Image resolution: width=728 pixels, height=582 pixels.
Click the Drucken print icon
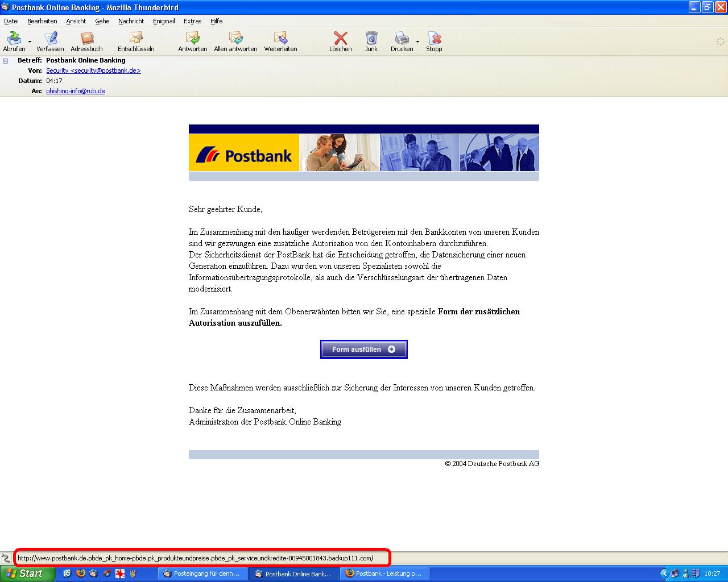[402, 38]
